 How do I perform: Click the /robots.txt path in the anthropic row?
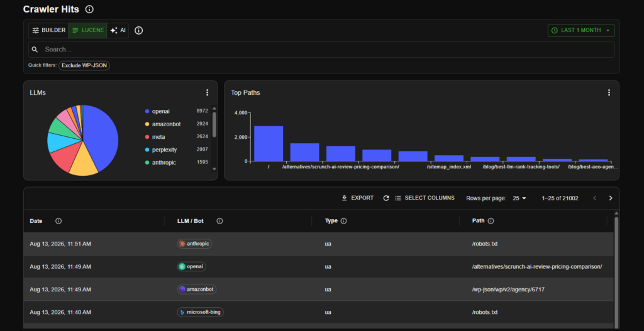click(x=485, y=244)
